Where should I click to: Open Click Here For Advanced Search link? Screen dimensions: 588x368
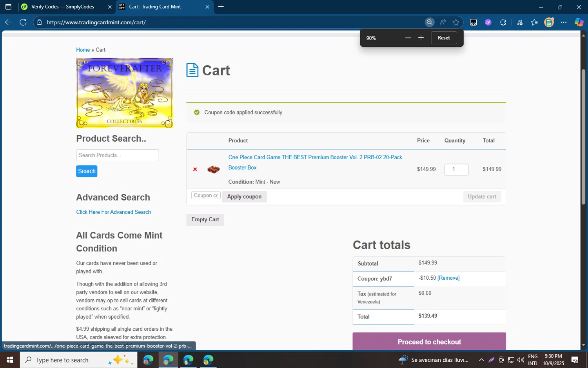[113, 212]
